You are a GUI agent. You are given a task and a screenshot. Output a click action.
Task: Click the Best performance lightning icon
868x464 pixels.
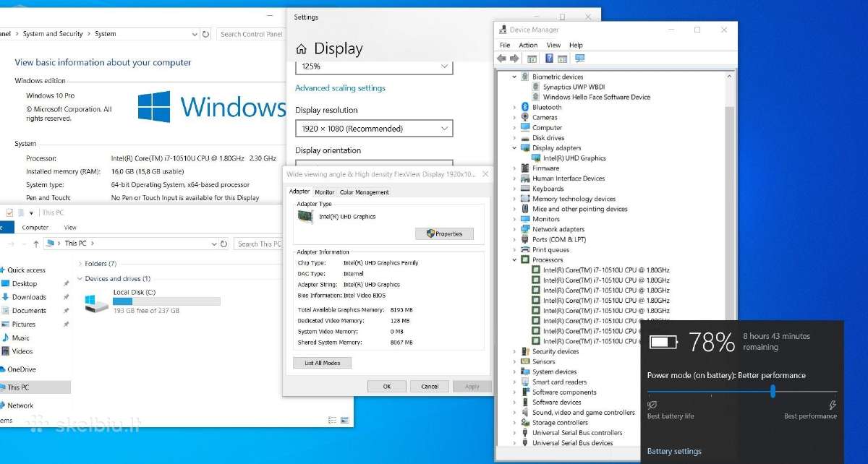[x=832, y=405]
